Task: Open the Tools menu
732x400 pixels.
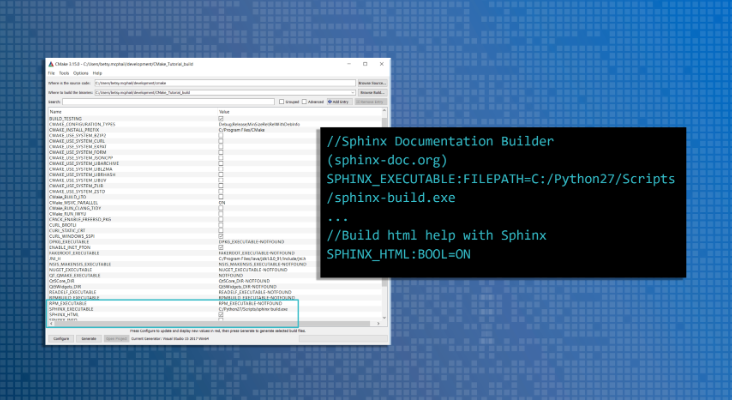Action: (64, 73)
